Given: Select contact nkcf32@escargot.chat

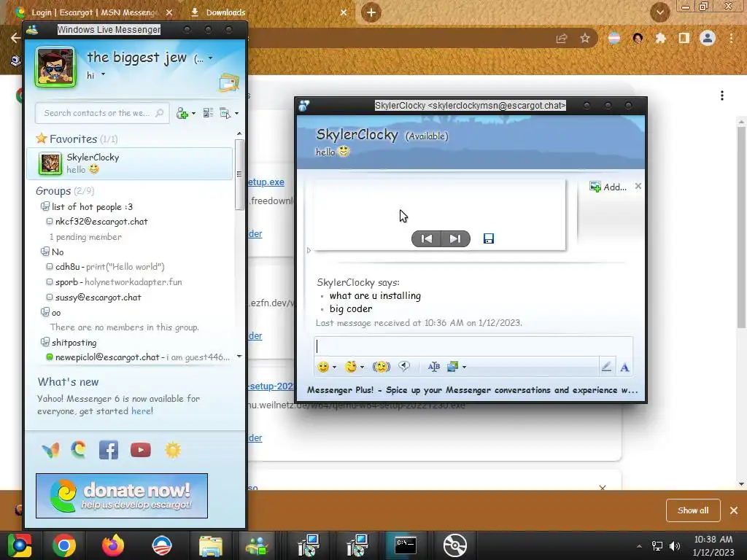Looking at the screenshot, I should [x=101, y=222].
